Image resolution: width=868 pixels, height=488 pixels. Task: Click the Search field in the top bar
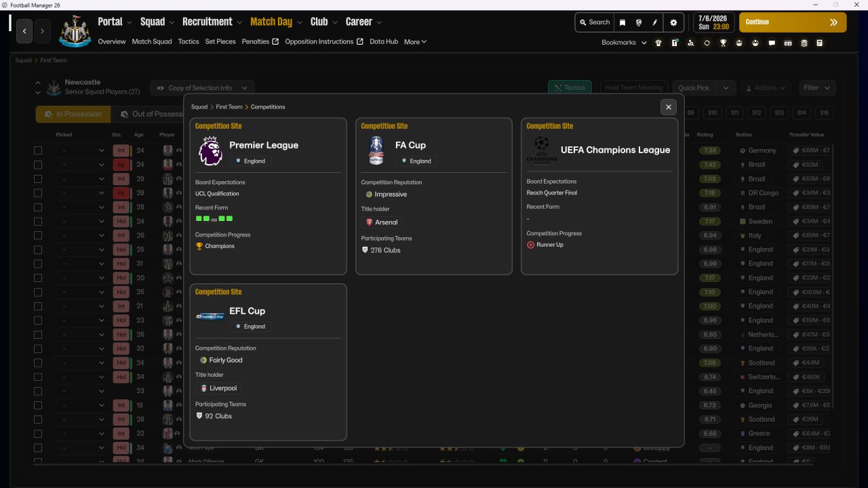point(595,22)
